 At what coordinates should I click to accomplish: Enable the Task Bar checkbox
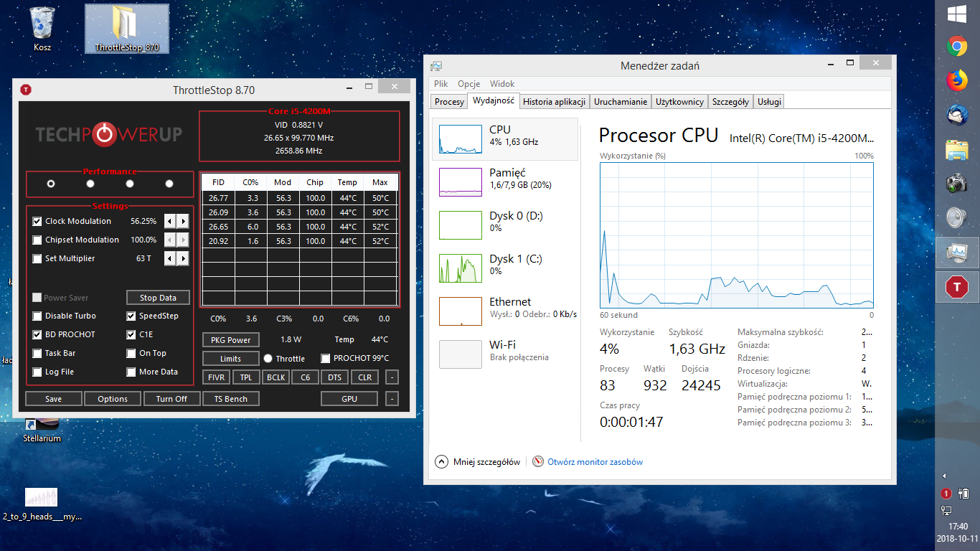click(x=37, y=353)
